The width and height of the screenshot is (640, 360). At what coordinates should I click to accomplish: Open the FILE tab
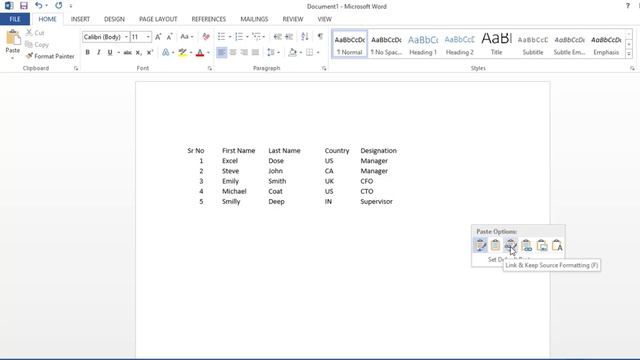[x=15, y=19]
